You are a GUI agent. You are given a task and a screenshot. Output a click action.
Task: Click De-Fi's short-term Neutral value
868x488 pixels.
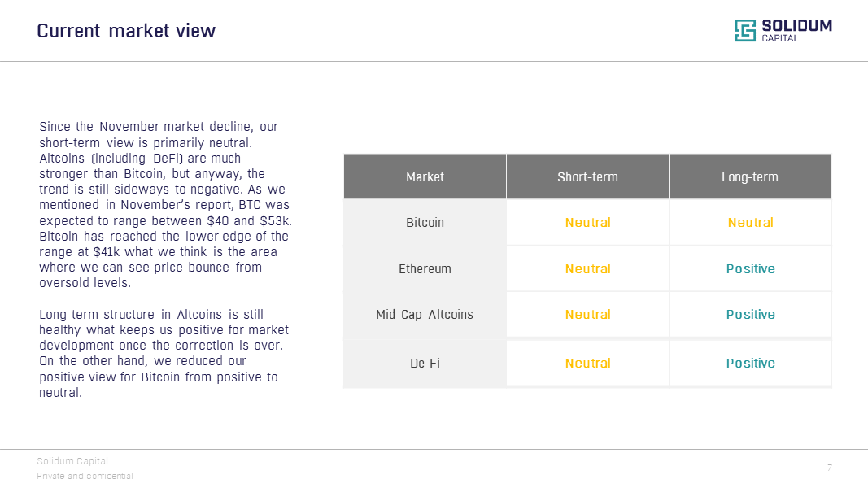tap(587, 364)
